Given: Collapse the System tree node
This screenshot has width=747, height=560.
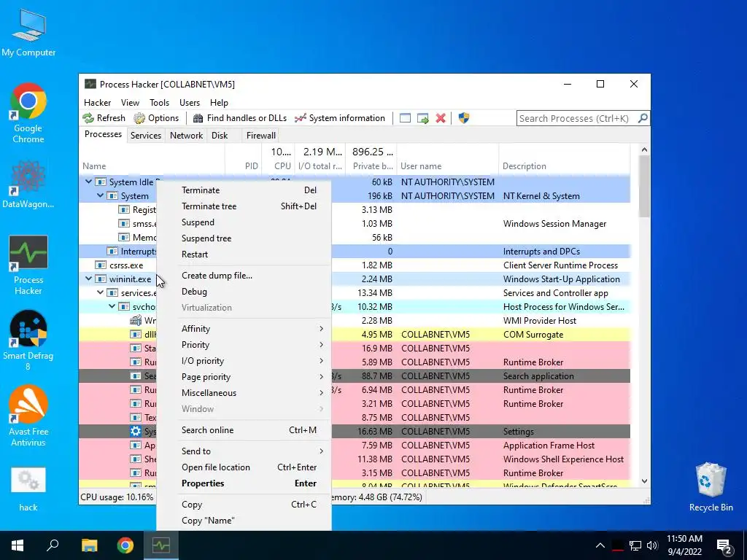Looking at the screenshot, I should 100,195.
